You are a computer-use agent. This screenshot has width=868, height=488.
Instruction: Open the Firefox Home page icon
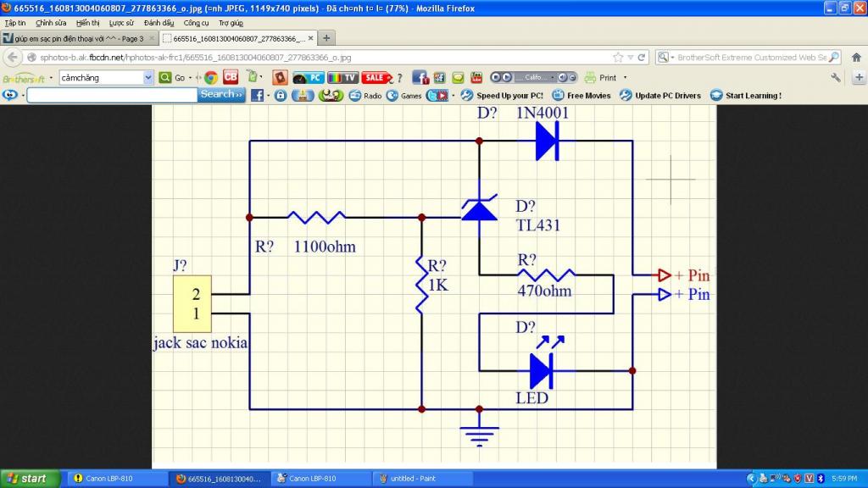point(856,58)
